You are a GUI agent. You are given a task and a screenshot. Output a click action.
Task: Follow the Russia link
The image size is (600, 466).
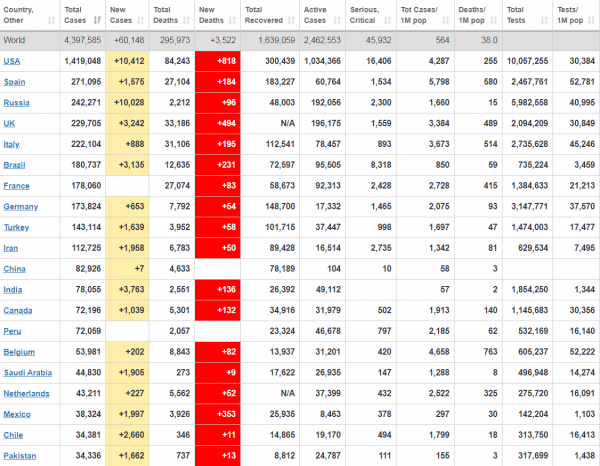(x=16, y=103)
